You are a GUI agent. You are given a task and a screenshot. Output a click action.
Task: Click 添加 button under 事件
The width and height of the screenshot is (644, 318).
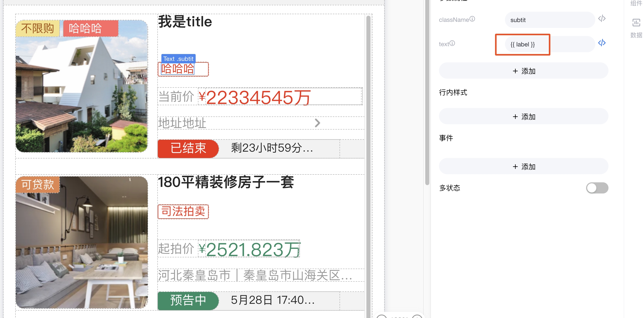523,167
